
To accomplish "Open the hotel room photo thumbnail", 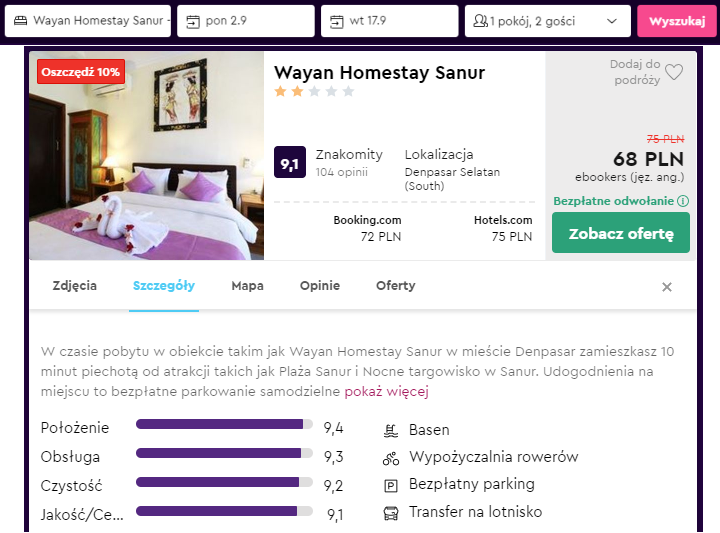I will click(147, 156).
